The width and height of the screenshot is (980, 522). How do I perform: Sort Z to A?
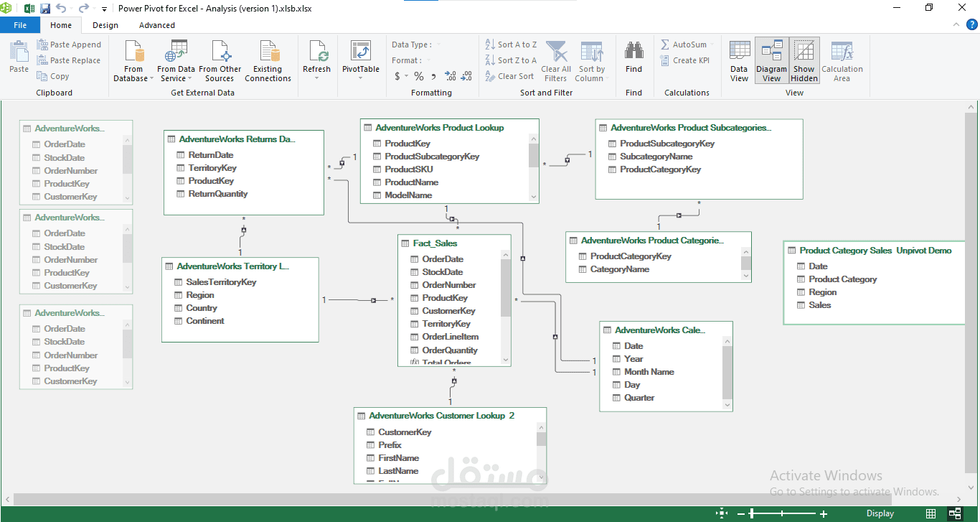pyautogui.click(x=511, y=60)
